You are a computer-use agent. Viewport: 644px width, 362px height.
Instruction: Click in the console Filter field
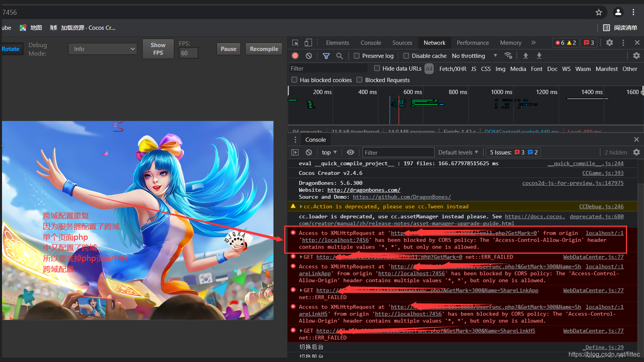click(398, 152)
